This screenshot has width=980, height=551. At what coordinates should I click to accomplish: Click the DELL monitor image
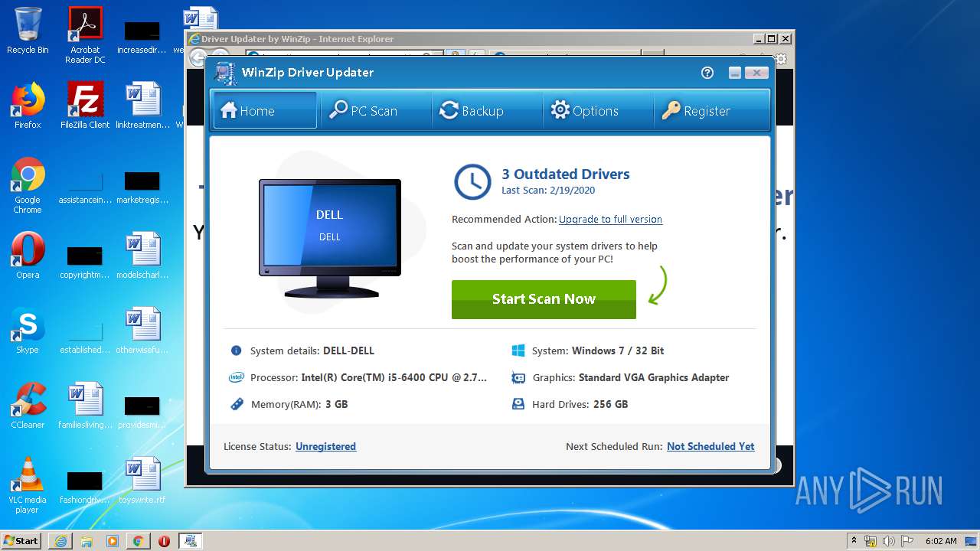tap(330, 238)
